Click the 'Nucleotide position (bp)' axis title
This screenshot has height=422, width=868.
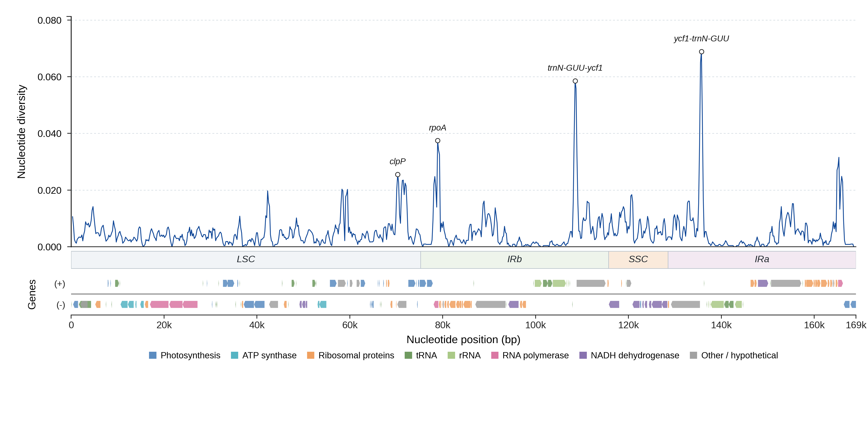click(x=463, y=339)
